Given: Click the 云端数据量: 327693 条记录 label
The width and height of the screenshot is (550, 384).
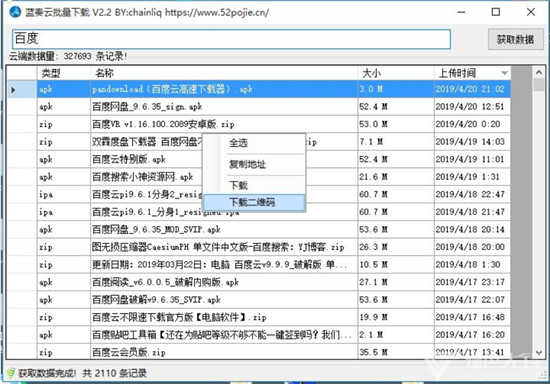Looking at the screenshot, I should [x=68, y=56].
